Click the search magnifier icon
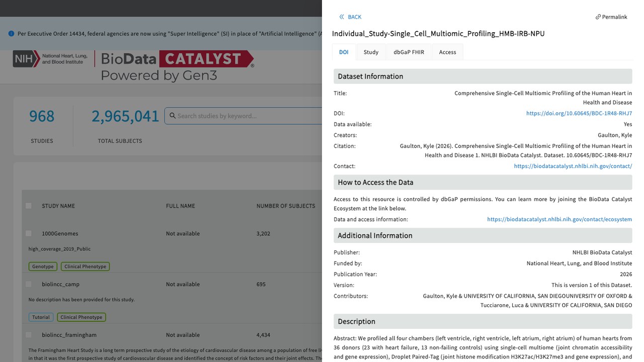The width and height of the screenshot is (644, 362). [173, 116]
